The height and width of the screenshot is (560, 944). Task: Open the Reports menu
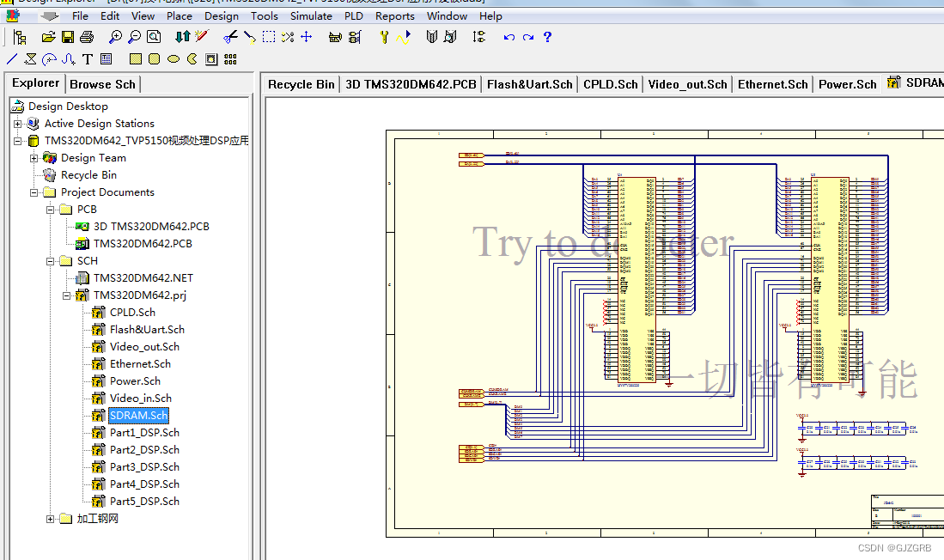[394, 15]
